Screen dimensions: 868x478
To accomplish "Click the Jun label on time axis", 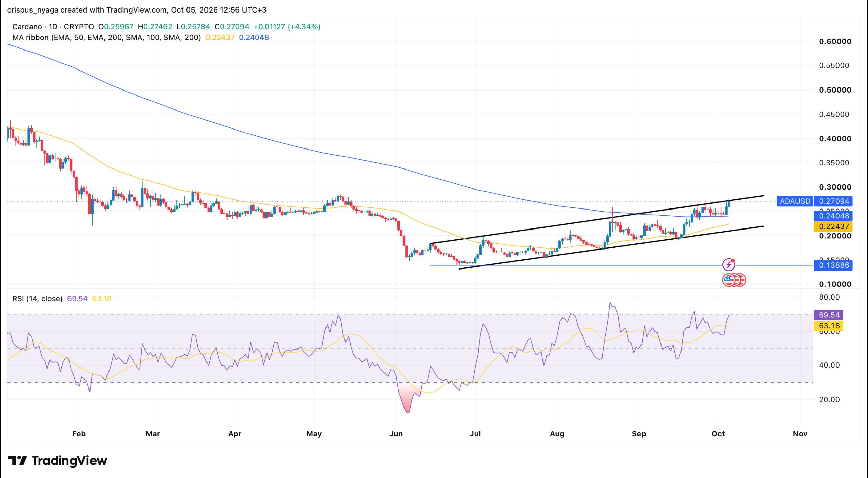I will point(396,434).
